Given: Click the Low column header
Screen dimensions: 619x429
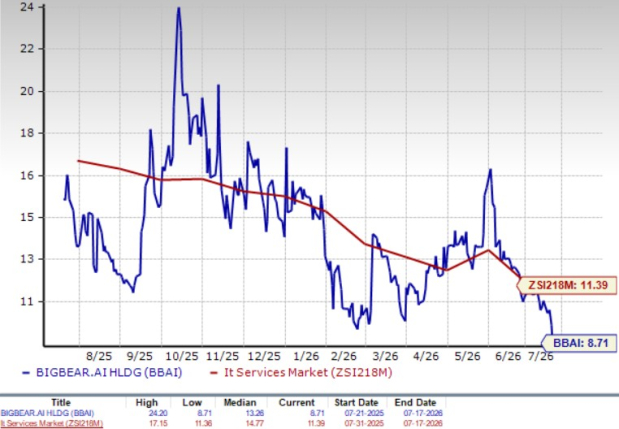Looking at the screenshot, I should click(x=192, y=403).
